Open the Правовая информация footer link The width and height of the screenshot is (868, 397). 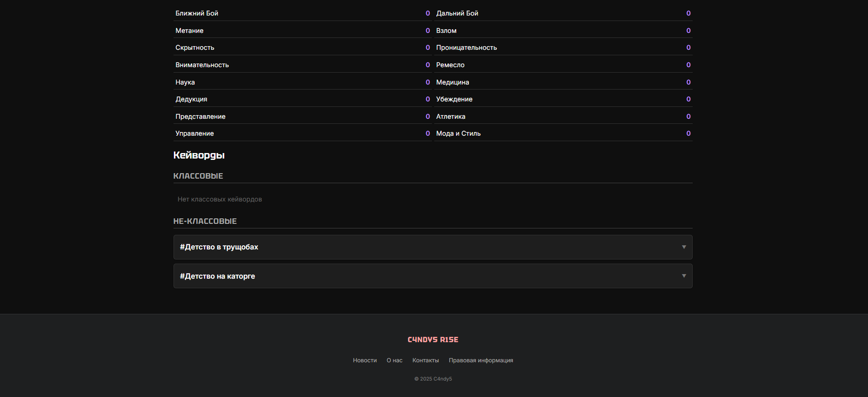coord(481,360)
